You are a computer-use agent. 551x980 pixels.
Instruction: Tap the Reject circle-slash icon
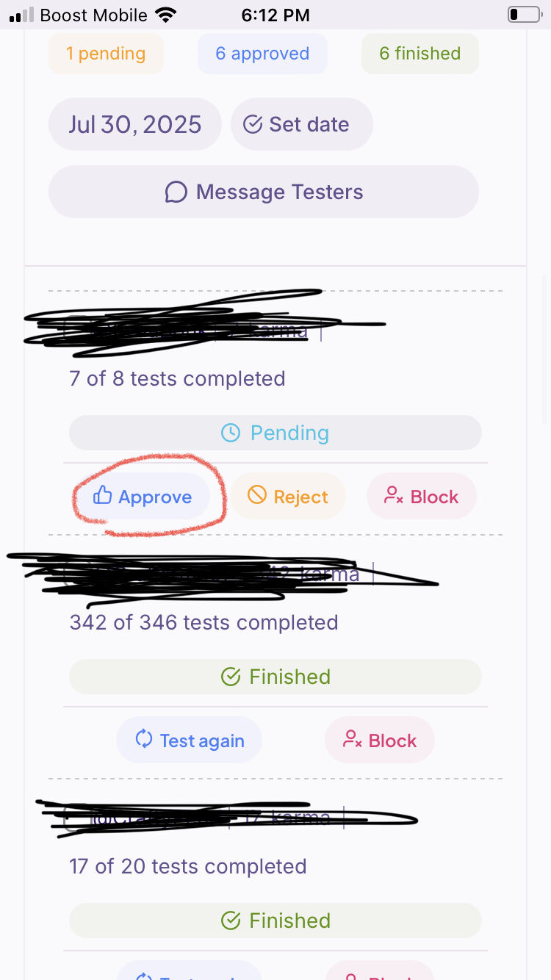257,496
